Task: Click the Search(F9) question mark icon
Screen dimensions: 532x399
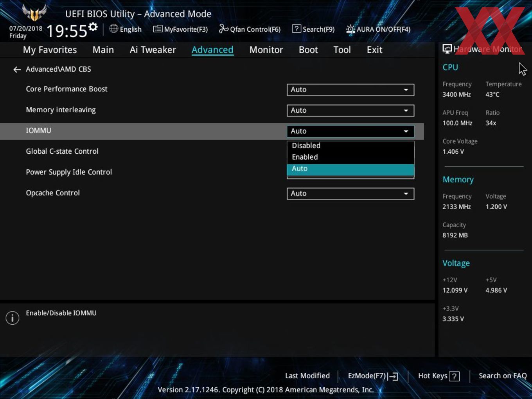Action: pos(297,29)
